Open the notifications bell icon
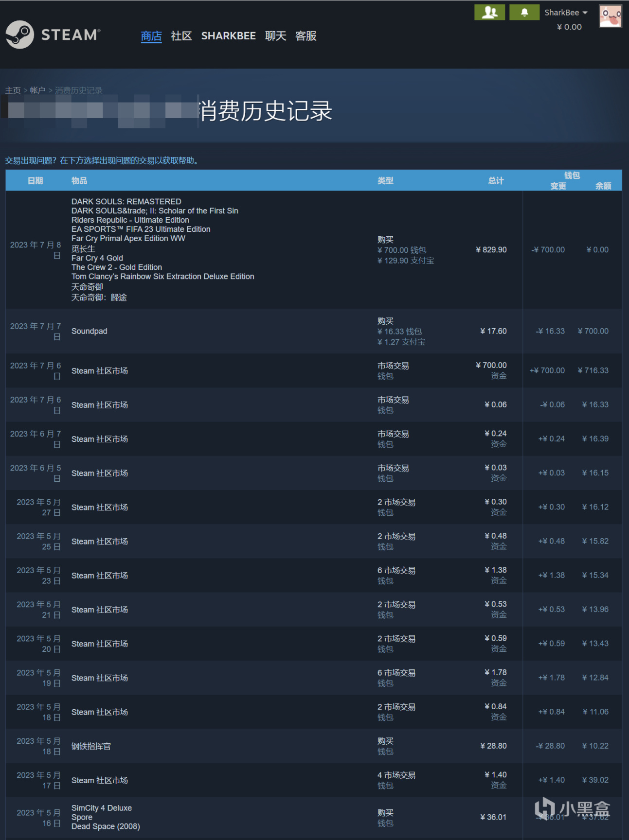This screenshot has width=629, height=840. coord(524,12)
